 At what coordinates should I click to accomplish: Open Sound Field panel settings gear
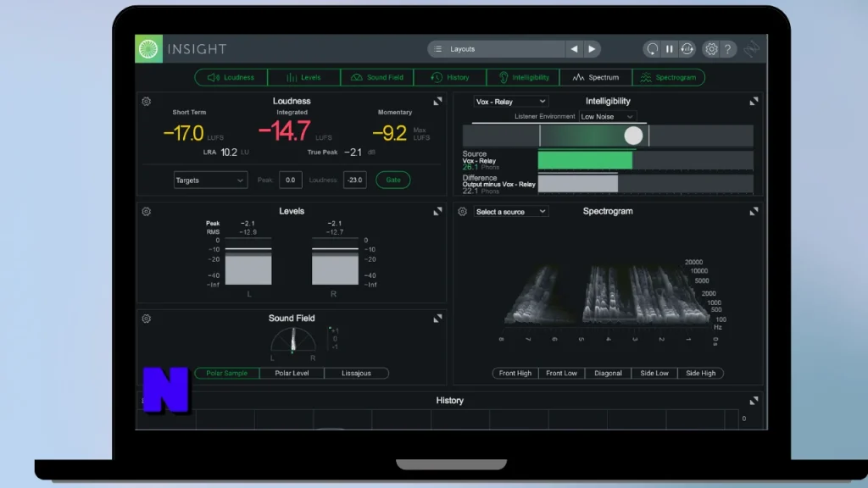(146, 319)
